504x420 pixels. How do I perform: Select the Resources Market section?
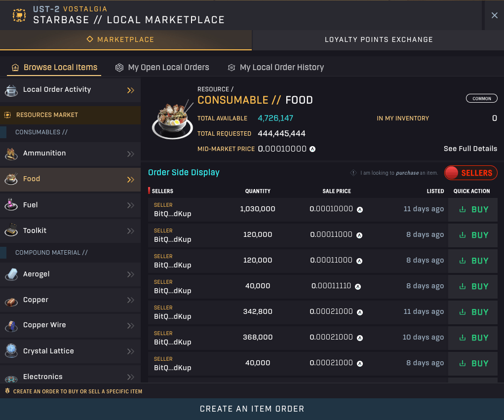point(71,115)
